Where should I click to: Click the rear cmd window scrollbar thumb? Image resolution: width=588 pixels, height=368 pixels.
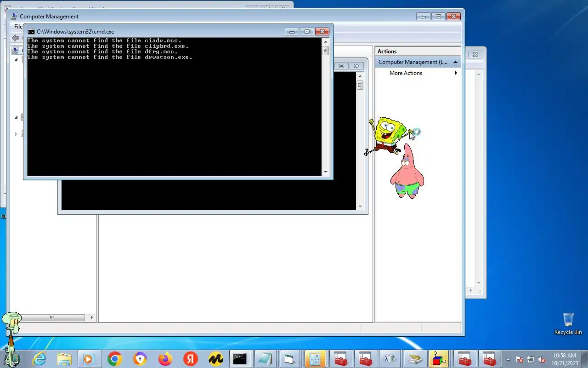click(360, 85)
